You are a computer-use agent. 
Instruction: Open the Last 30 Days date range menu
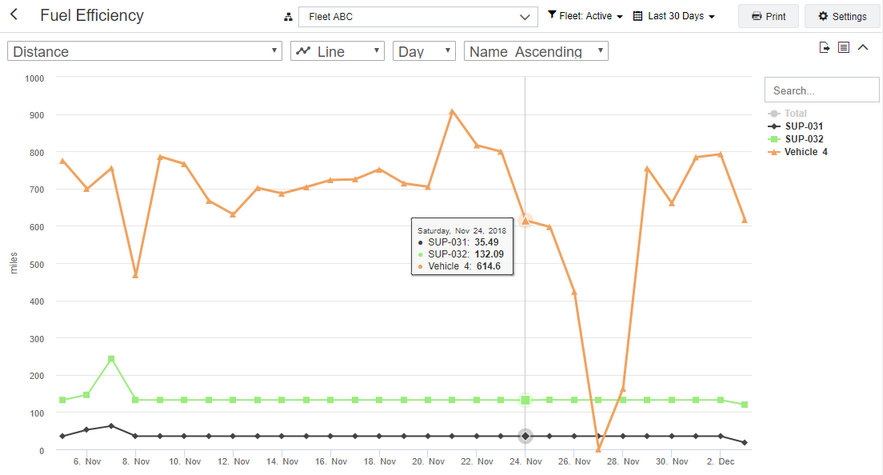[x=674, y=16]
